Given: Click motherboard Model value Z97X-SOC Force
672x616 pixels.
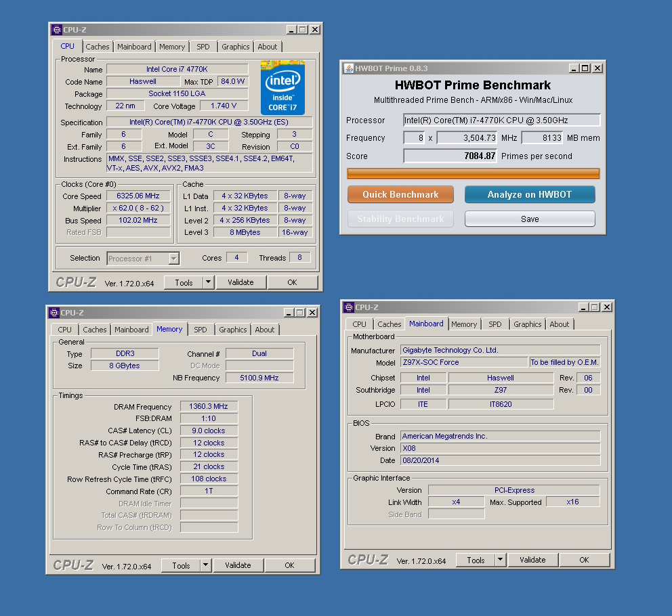Looking at the screenshot, I should click(x=464, y=362).
